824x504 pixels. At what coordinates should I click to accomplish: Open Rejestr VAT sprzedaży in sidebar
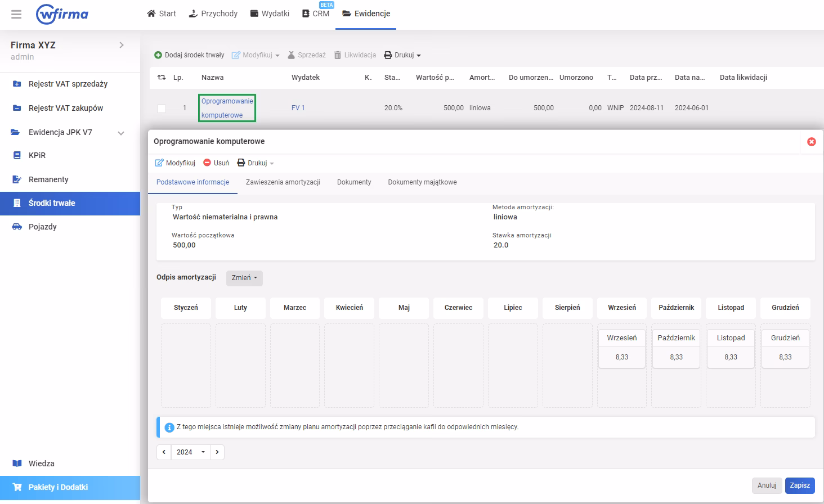click(68, 84)
